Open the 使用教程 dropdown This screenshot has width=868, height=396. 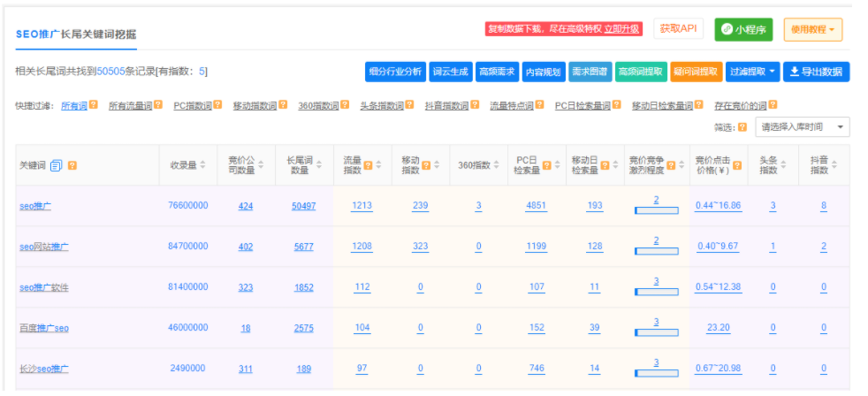(x=812, y=29)
